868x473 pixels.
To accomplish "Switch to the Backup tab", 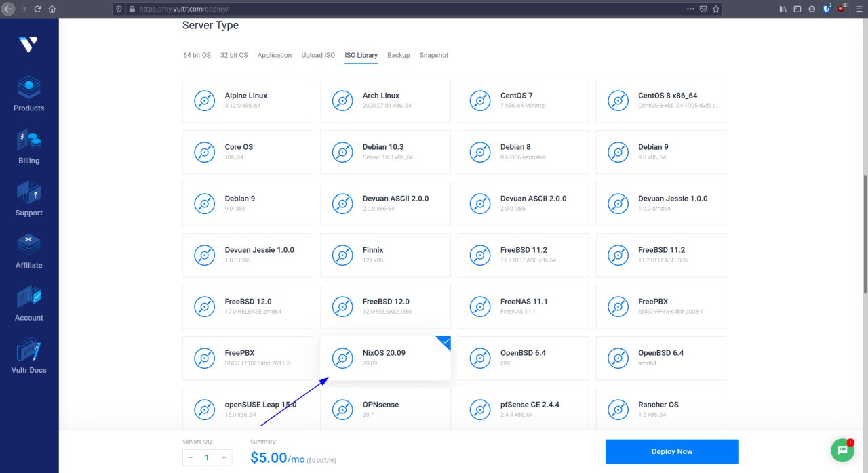I will 399,55.
